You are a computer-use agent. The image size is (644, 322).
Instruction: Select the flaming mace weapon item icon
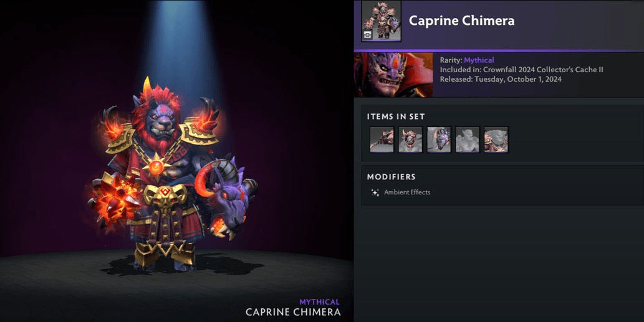coord(382,140)
